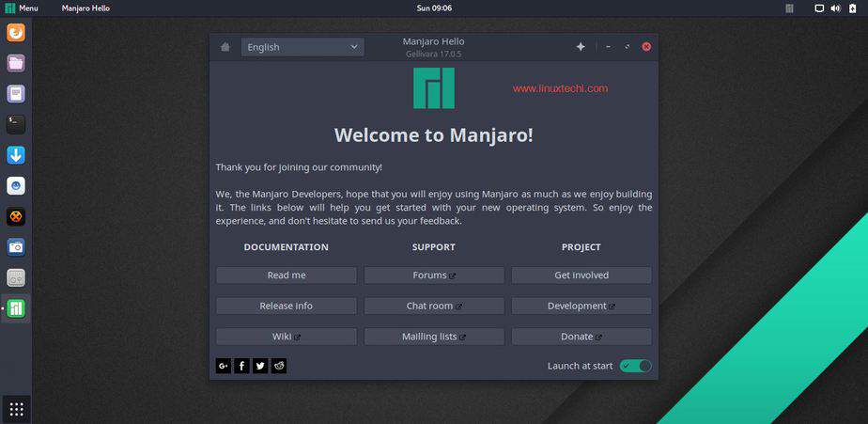Image resolution: width=868 pixels, height=424 pixels.
Task: Click the Welcome to Manjaro! heading
Action: pyautogui.click(x=434, y=135)
